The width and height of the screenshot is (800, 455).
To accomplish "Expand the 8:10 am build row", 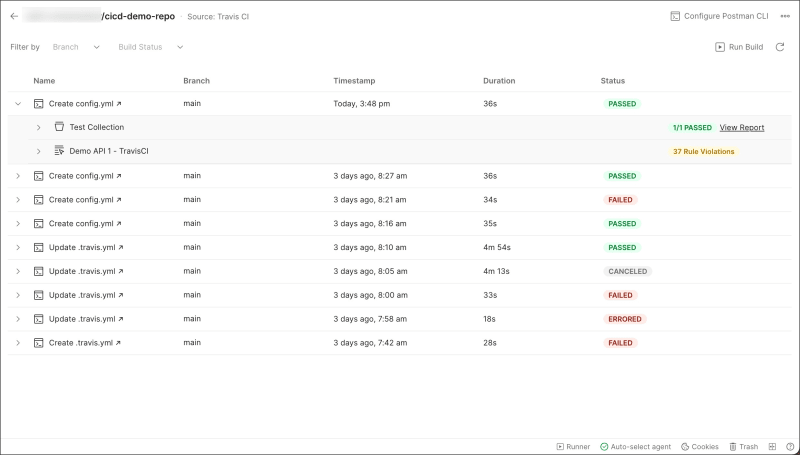I will tap(18, 247).
